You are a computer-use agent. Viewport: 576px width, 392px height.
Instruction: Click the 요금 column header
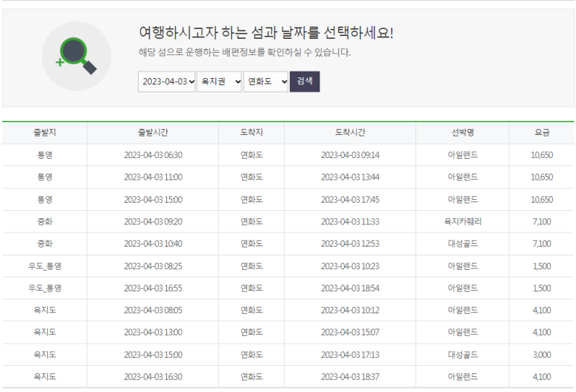point(542,133)
